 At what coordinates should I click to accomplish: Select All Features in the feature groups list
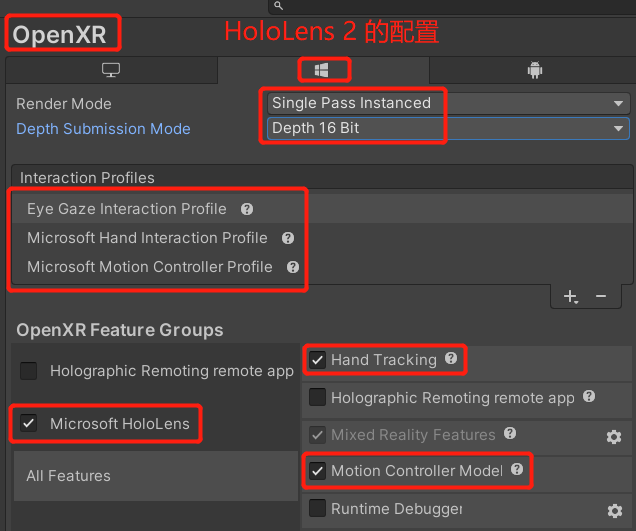point(68,476)
